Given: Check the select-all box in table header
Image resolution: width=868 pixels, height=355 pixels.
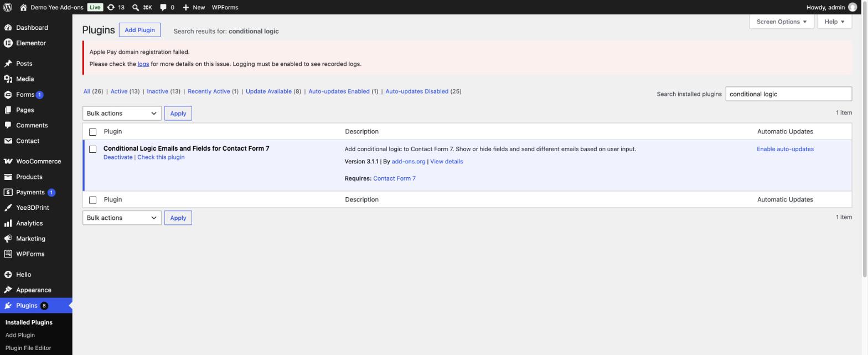Looking at the screenshot, I should 92,132.
